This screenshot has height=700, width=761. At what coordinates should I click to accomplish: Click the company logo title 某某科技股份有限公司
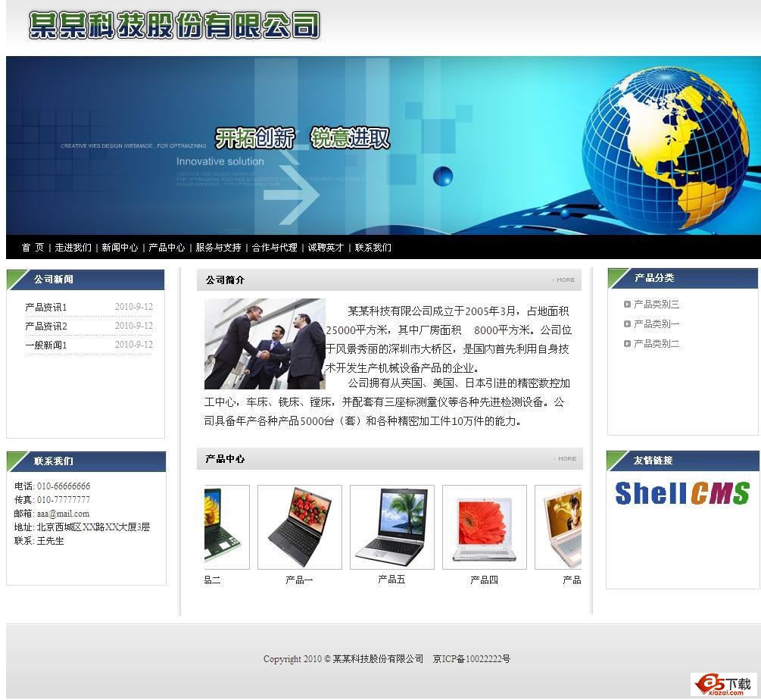pyautogui.click(x=174, y=25)
